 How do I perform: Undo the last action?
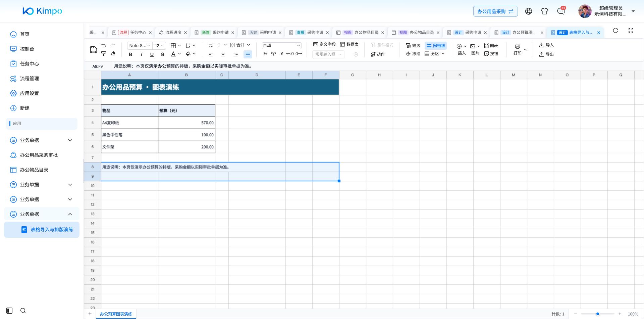click(x=104, y=46)
